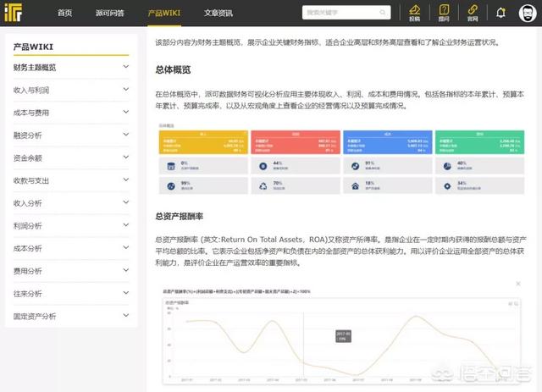Open the 文章资讯 tab

pyautogui.click(x=223, y=14)
